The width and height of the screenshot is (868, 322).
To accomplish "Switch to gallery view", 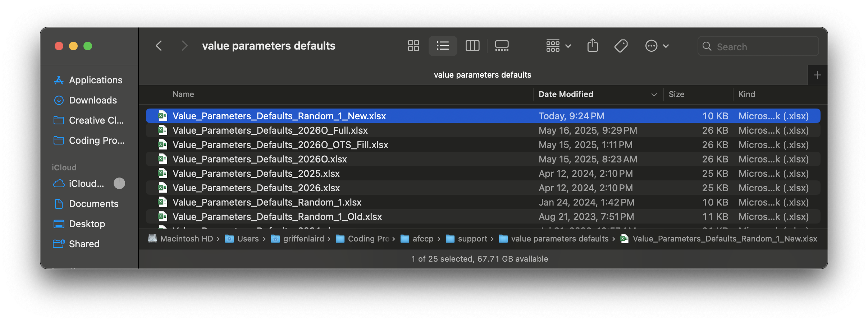I will [x=502, y=46].
